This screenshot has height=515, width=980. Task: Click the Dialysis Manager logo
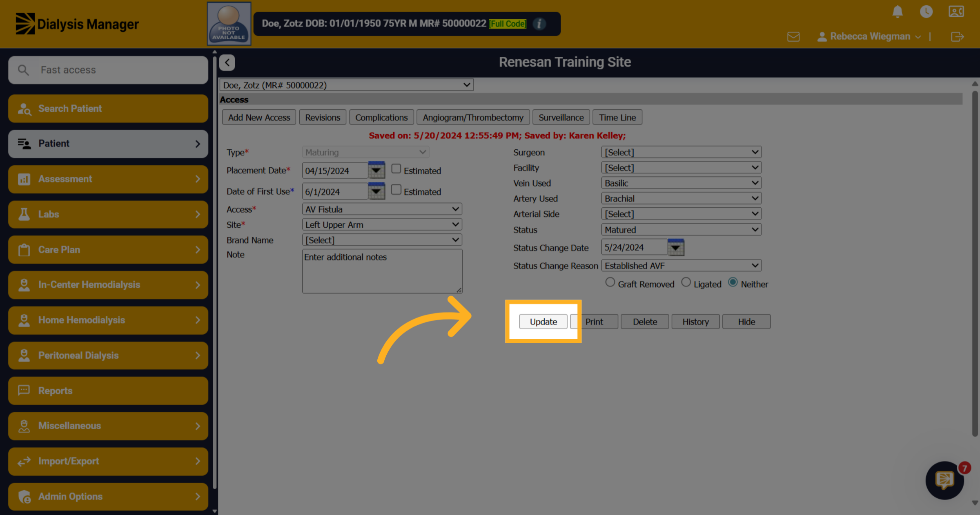click(x=77, y=24)
